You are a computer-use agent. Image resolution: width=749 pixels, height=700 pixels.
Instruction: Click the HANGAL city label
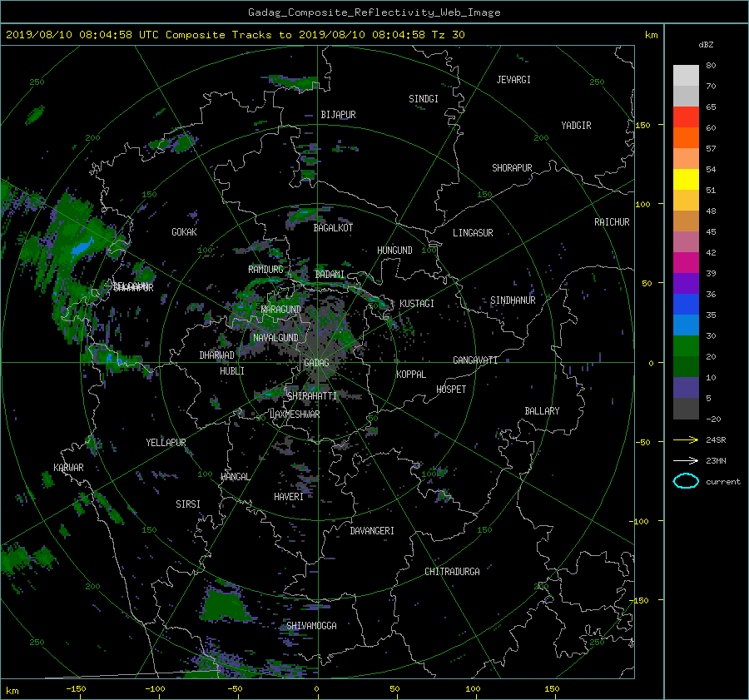[x=236, y=477]
